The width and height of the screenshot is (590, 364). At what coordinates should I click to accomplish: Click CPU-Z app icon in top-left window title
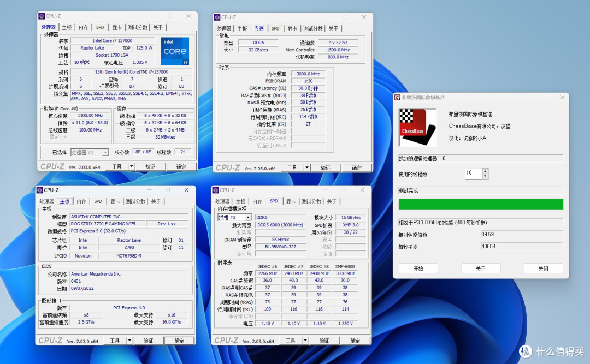(x=42, y=16)
